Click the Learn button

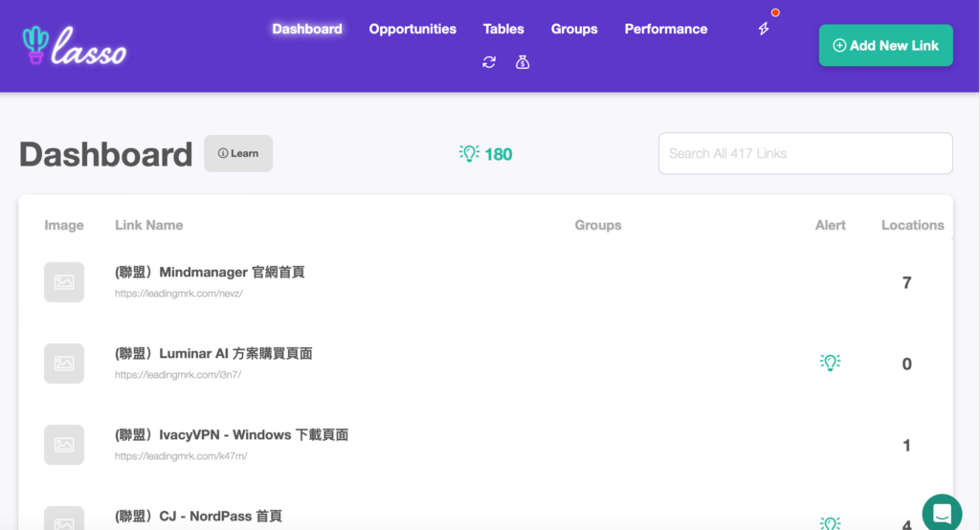click(238, 153)
